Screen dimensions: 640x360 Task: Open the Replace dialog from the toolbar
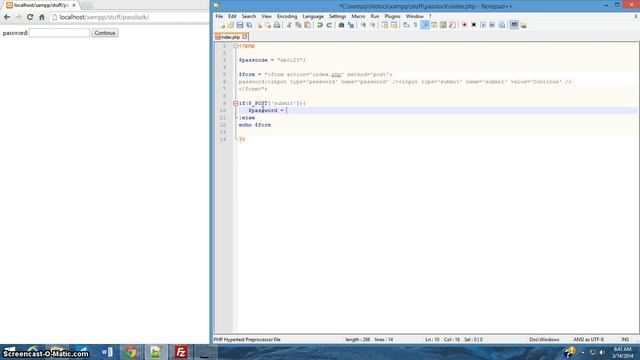351,25
